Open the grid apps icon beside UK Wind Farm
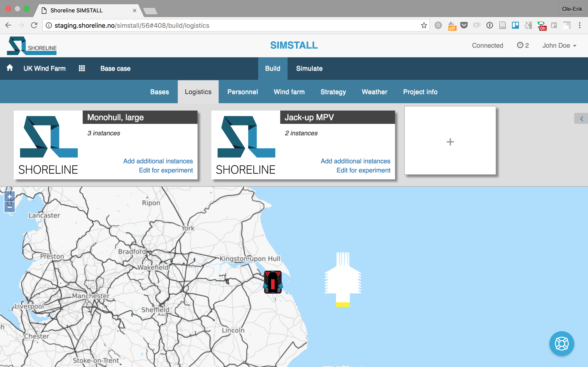The width and height of the screenshot is (588, 367). 82,68
